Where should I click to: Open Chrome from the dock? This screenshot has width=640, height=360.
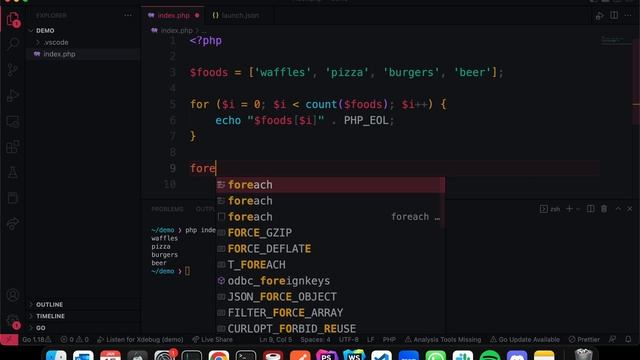tap(219, 356)
